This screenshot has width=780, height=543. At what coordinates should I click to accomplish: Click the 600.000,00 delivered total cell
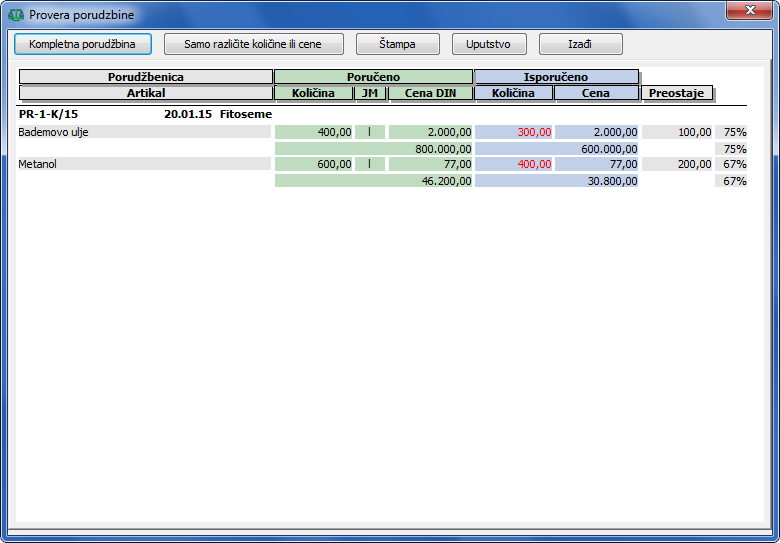609,148
